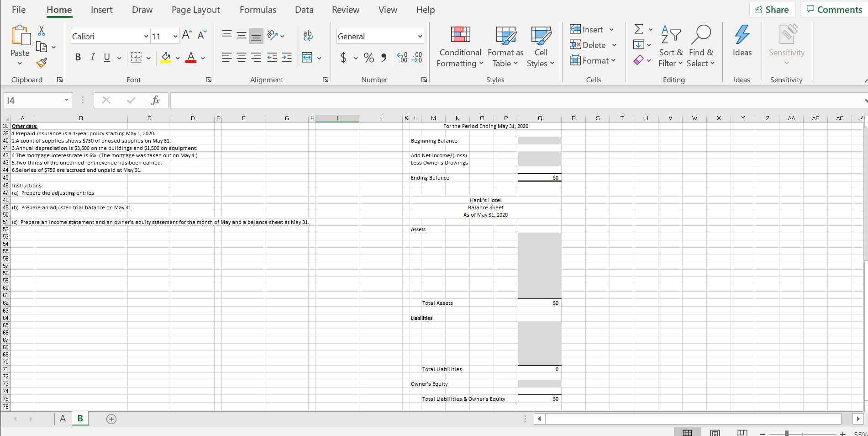Switch to sheet tab A
Screen dimensions: 868x436
coord(63,418)
